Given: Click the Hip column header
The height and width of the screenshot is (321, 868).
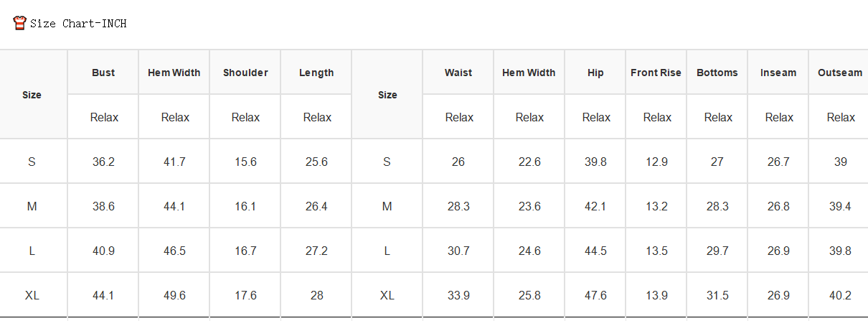Looking at the screenshot, I should [595, 73].
